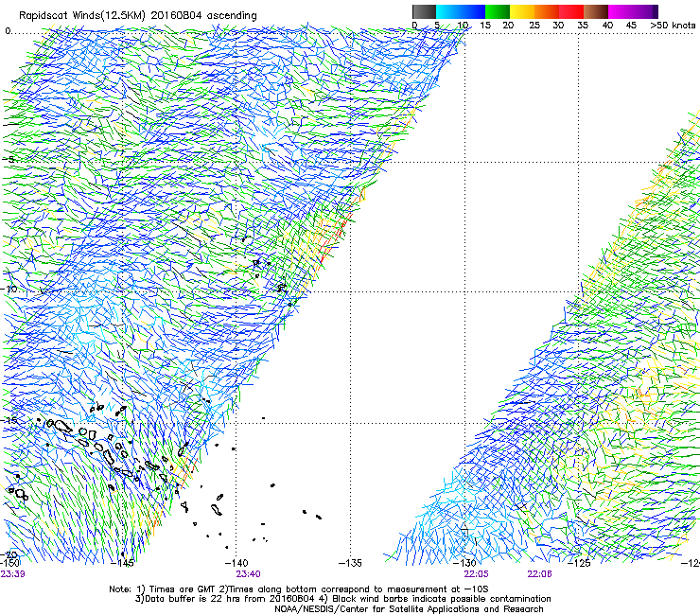The image size is (700, 615).
Task: Click the ">50 knots" legend label
Action: (x=673, y=26)
